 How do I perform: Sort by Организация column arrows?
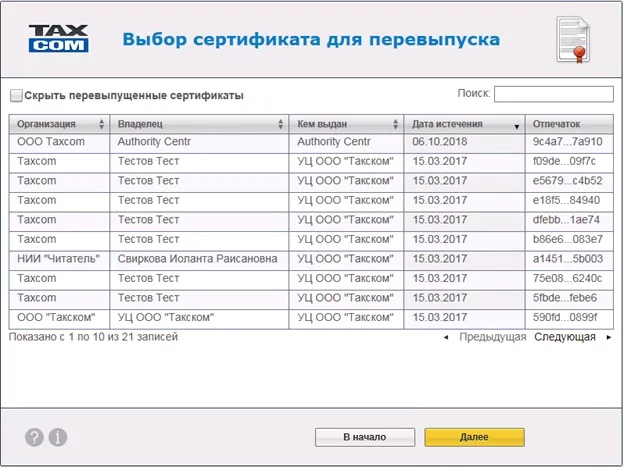pyautogui.click(x=101, y=124)
